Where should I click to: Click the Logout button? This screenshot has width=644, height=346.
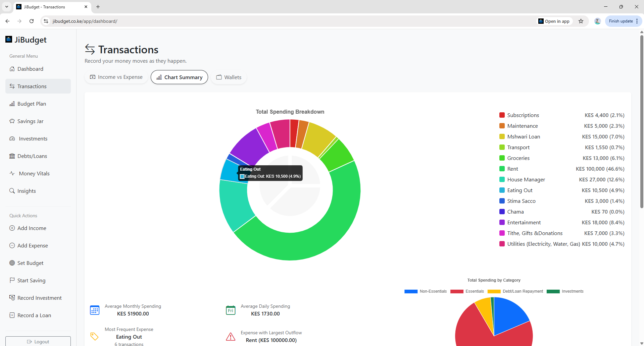pos(38,341)
